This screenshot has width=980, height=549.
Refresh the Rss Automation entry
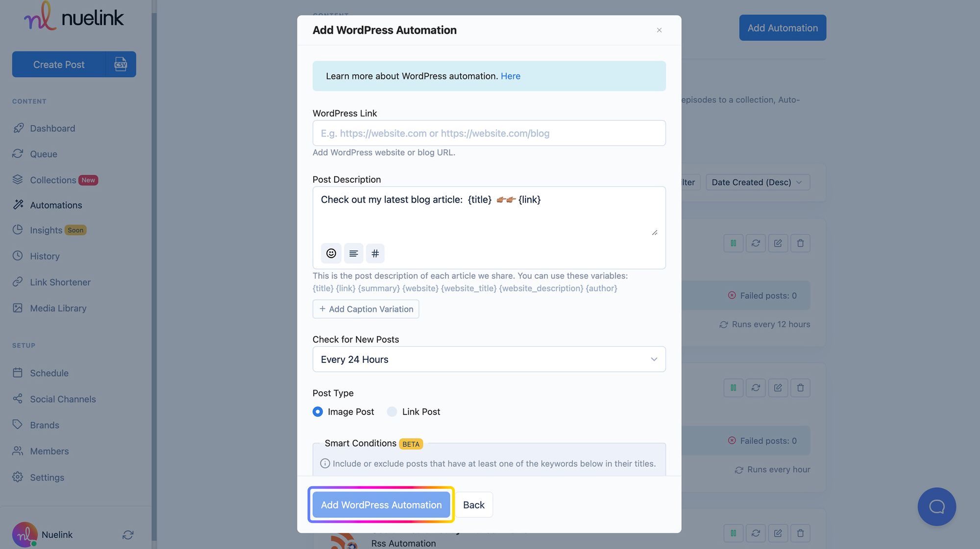(756, 533)
